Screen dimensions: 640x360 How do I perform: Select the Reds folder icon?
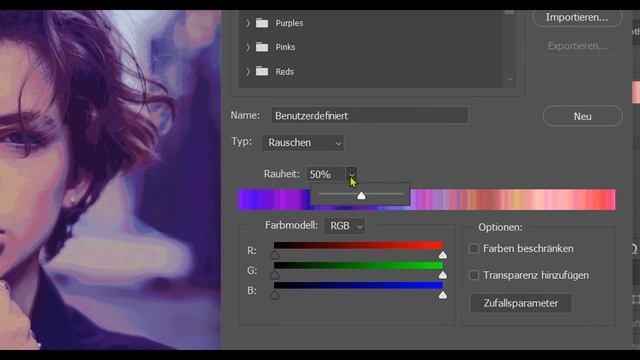click(x=262, y=71)
